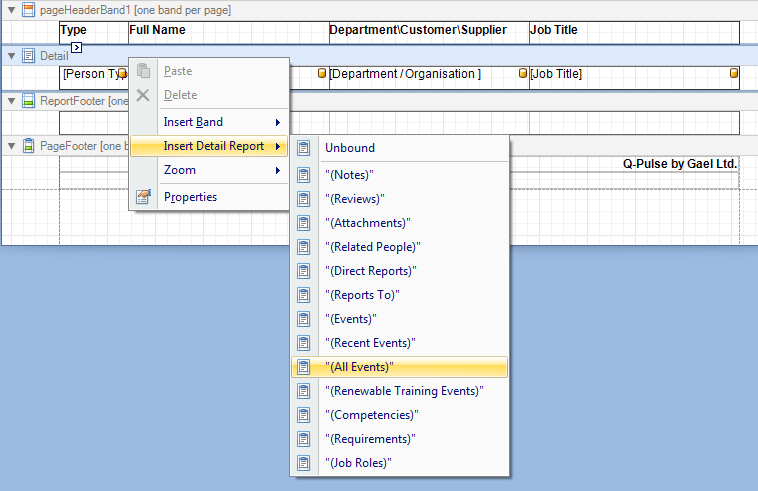This screenshot has height=491, width=758.
Task: Click Insert Detail Report menu entry
Action: point(209,146)
